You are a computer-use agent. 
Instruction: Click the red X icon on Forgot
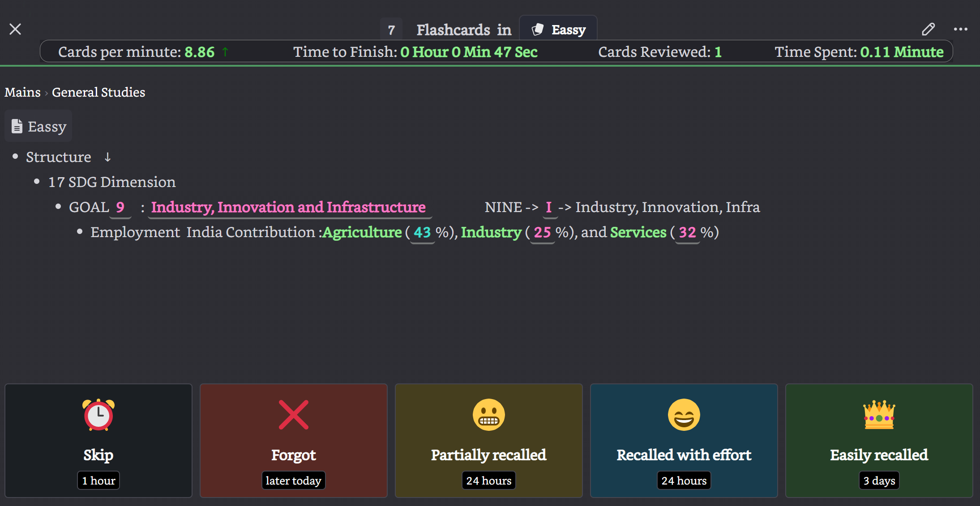pyautogui.click(x=293, y=414)
